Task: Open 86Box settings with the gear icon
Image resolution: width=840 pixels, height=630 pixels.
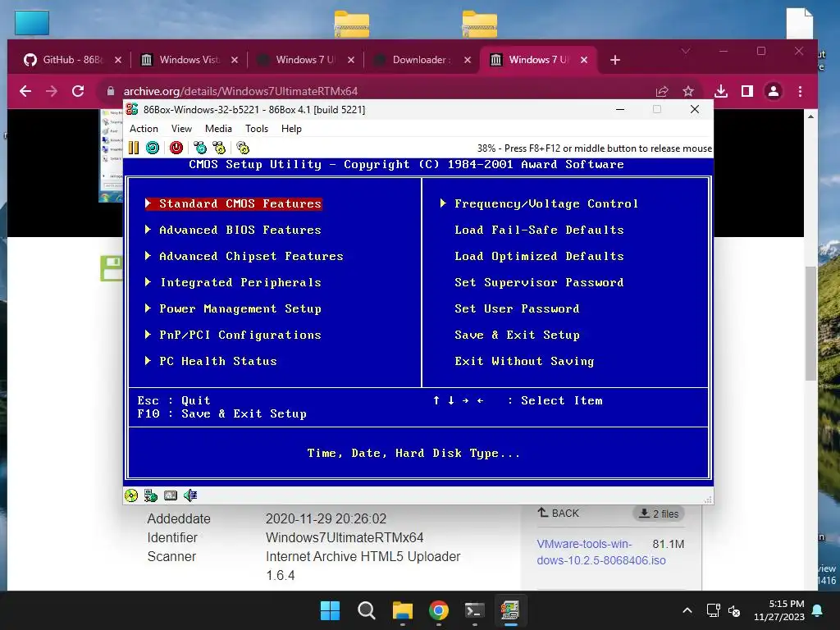Action: (243, 148)
